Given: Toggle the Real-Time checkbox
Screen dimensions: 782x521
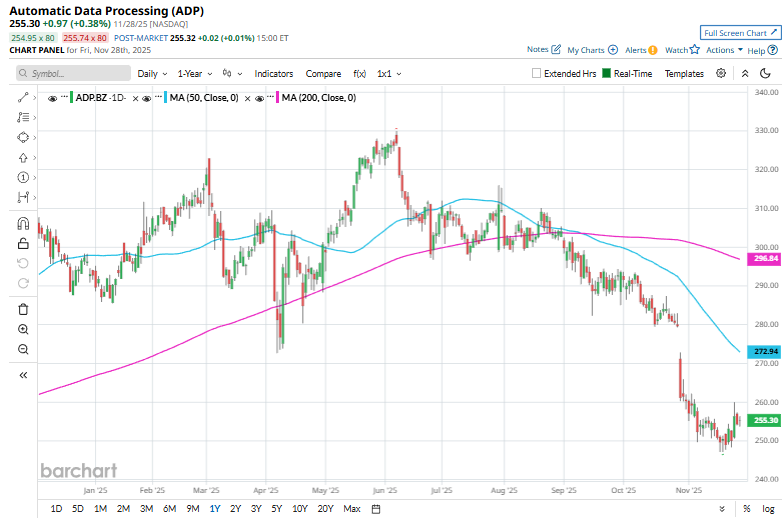Looking at the screenshot, I should [x=606, y=73].
